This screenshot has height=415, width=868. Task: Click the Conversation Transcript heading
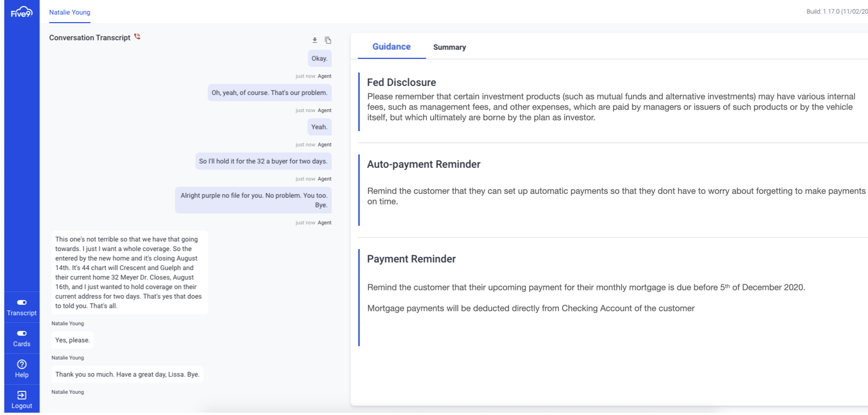89,38
